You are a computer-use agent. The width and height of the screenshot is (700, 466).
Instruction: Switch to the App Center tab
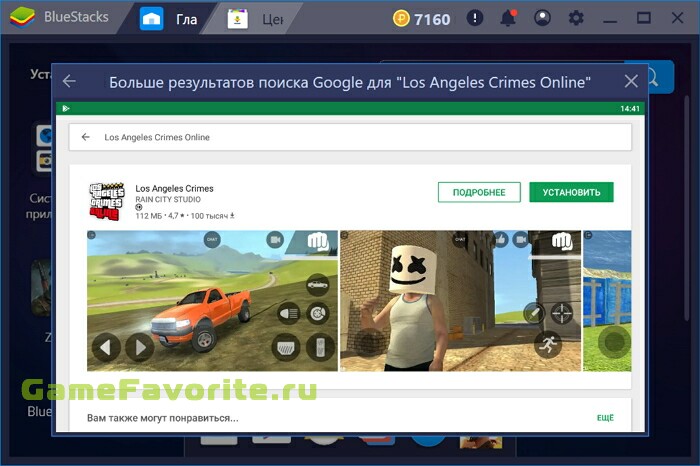(x=255, y=19)
